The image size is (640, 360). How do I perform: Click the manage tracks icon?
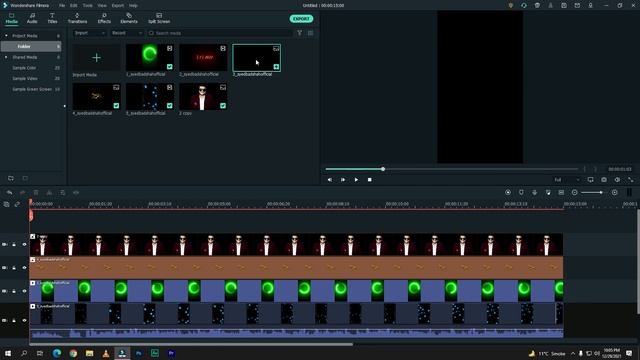point(7,204)
